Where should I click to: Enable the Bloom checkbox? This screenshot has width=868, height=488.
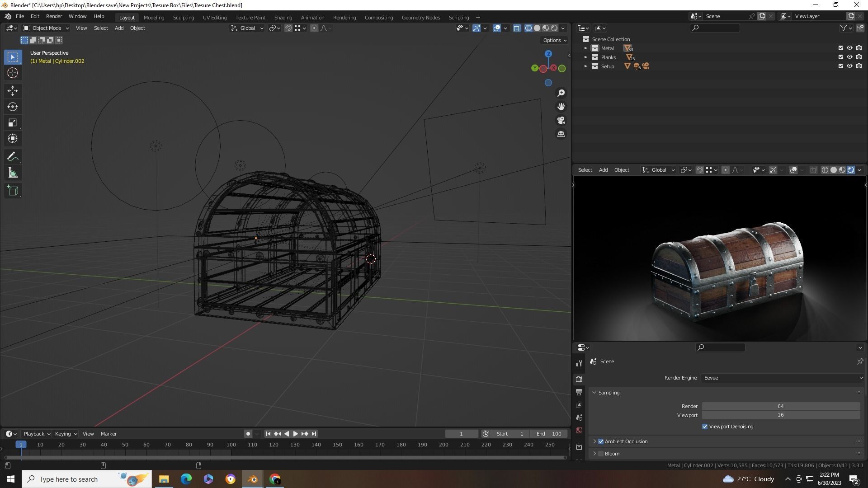coord(601,454)
